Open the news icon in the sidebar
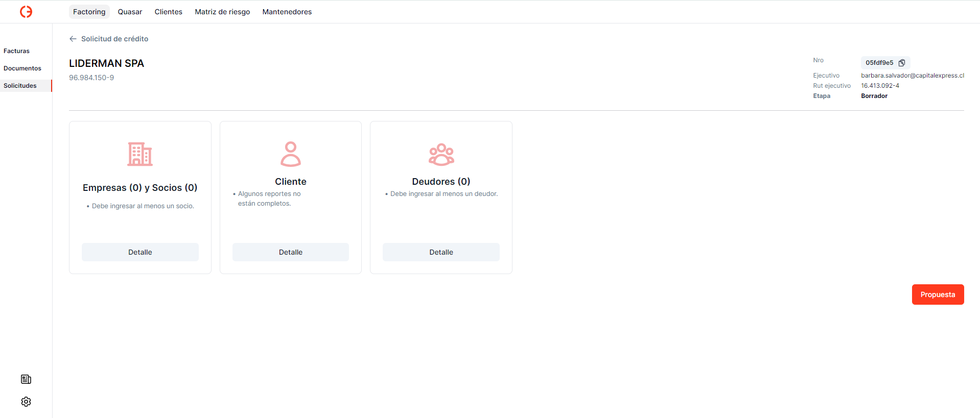The height and width of the screenshot is (418, 980). click(x=26, y=379)
